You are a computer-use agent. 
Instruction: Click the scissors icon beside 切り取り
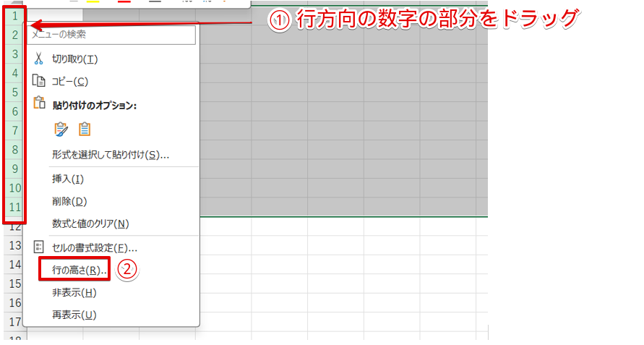[38, 59]
